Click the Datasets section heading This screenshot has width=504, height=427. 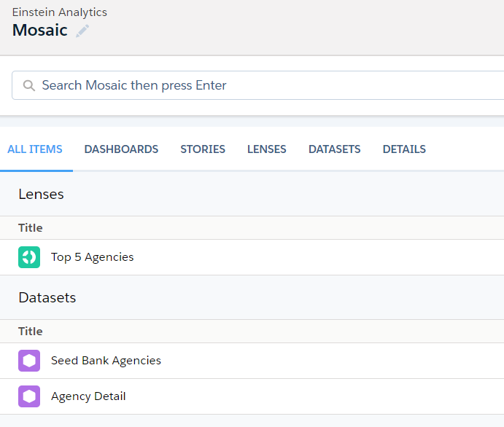pyautogui.click(x=47, y=298)
